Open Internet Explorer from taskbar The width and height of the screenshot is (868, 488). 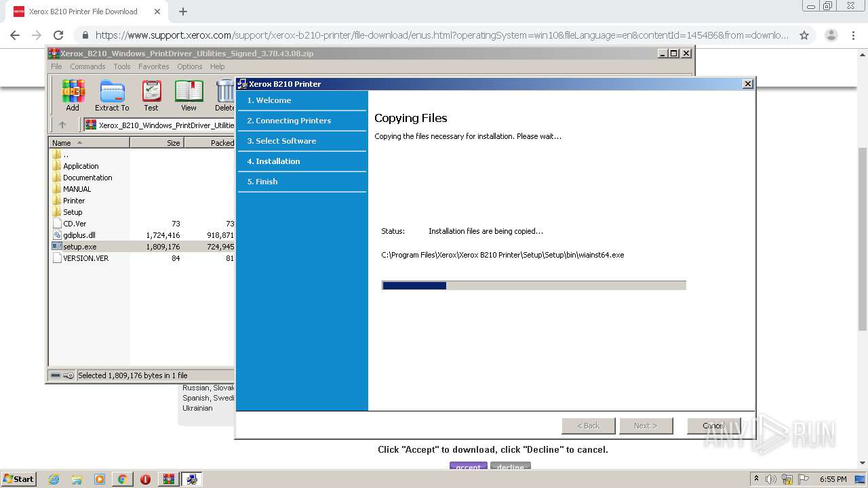54,479
